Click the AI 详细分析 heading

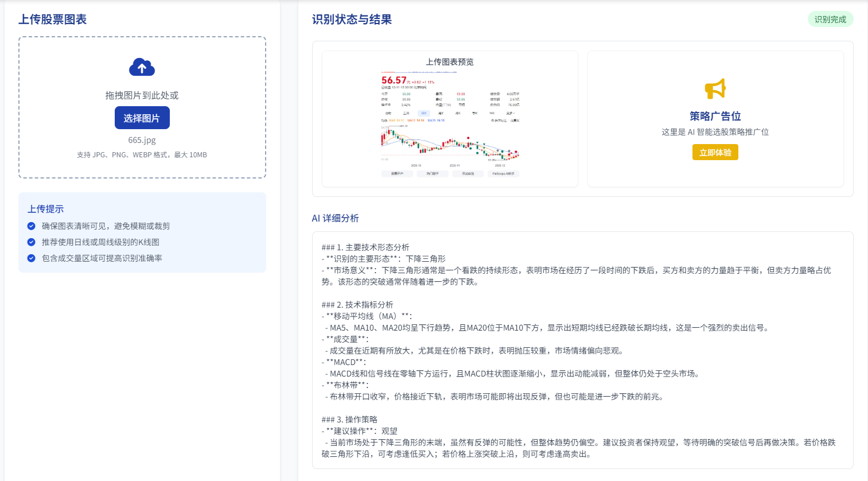click(x=335, y=218)
